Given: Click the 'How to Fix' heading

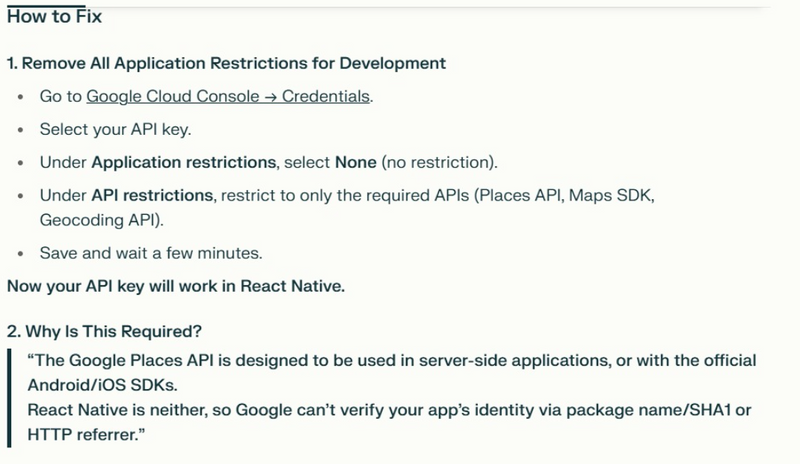Looking at the screenshot, I should [55, 16].
